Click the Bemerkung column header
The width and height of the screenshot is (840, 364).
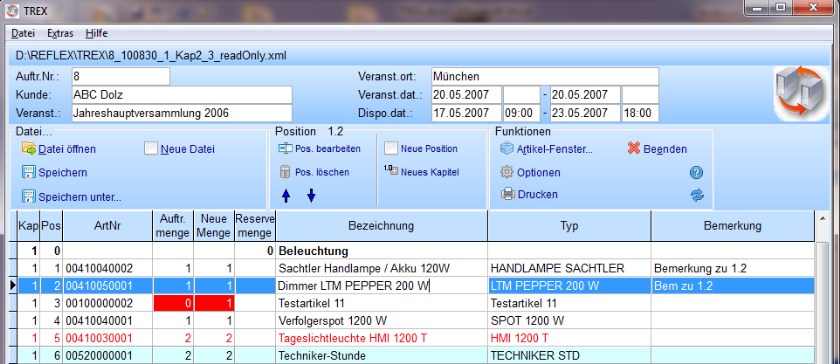click(x=732, y=226)
